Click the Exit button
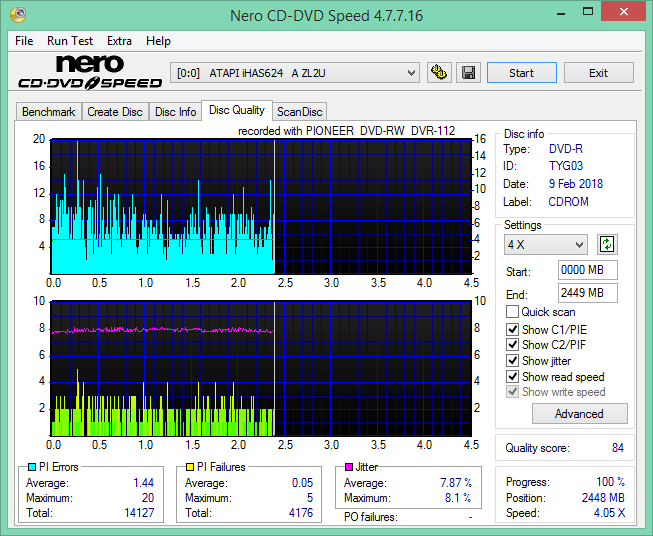The width and height of the screenshot is (653, 536). pyautogui.click(x=598, y=73)
